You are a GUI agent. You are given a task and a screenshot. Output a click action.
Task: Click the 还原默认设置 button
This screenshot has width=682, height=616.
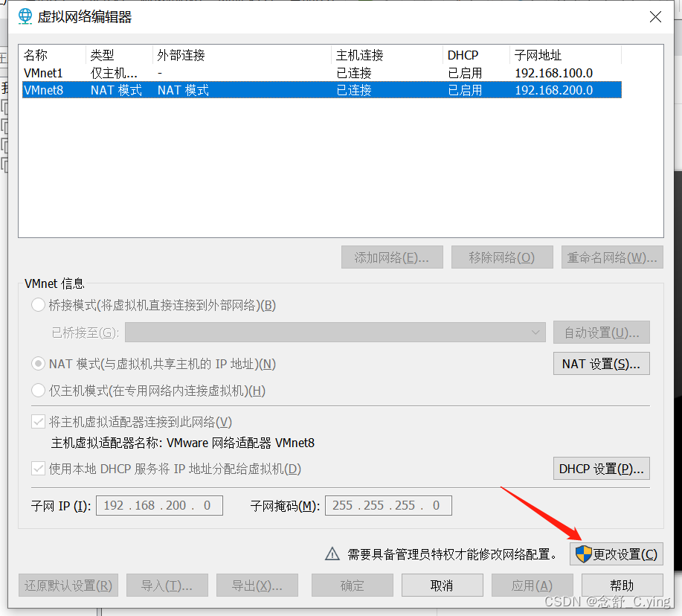coord(68,585)
